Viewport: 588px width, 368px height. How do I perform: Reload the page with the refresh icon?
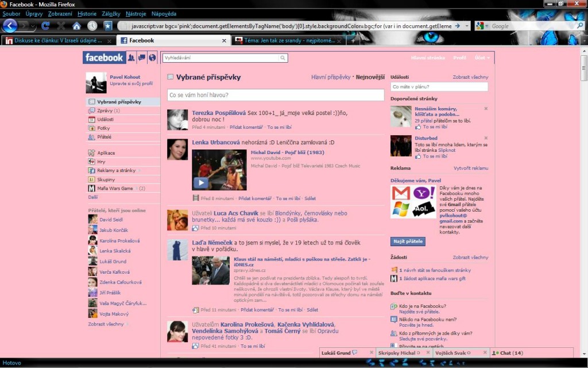pyautogui.click(x=46, y=26)
